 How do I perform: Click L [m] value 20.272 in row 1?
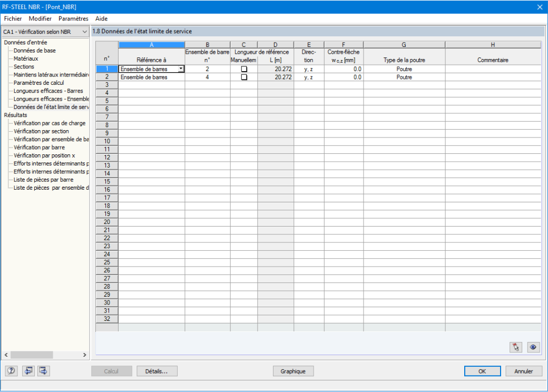[x=276, y=69]
